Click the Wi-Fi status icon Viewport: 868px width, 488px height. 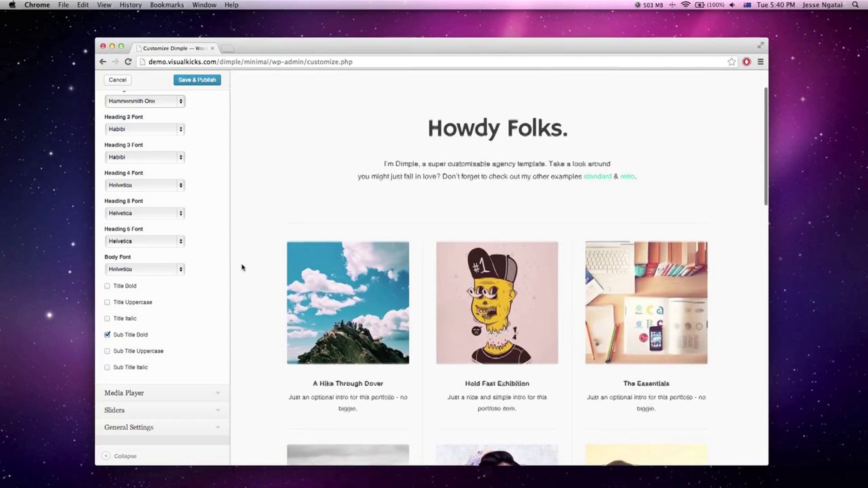(685, 5)
